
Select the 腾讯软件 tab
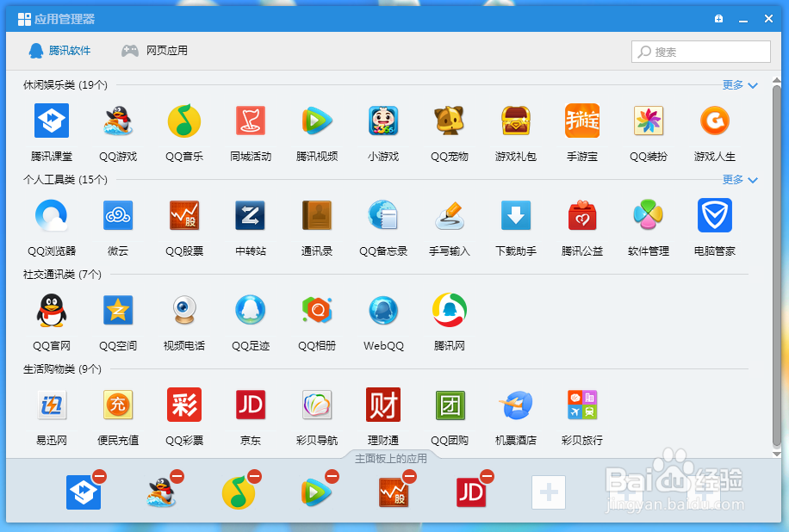pos(59,51)
